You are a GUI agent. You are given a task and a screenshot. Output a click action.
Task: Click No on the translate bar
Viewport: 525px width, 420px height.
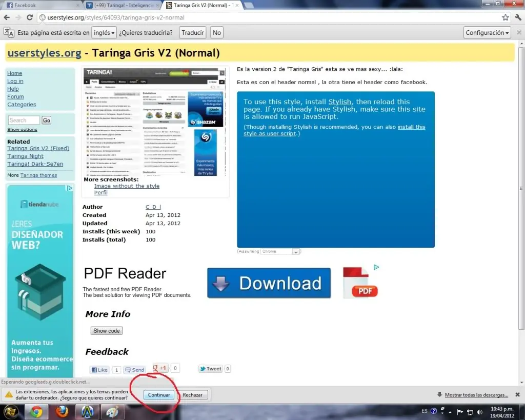tap(217, 32)
